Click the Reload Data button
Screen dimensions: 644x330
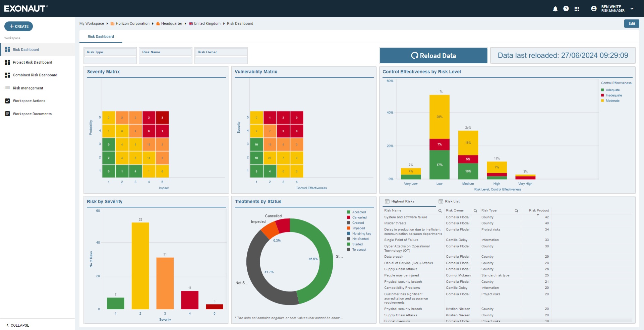[x=433, y=56]
